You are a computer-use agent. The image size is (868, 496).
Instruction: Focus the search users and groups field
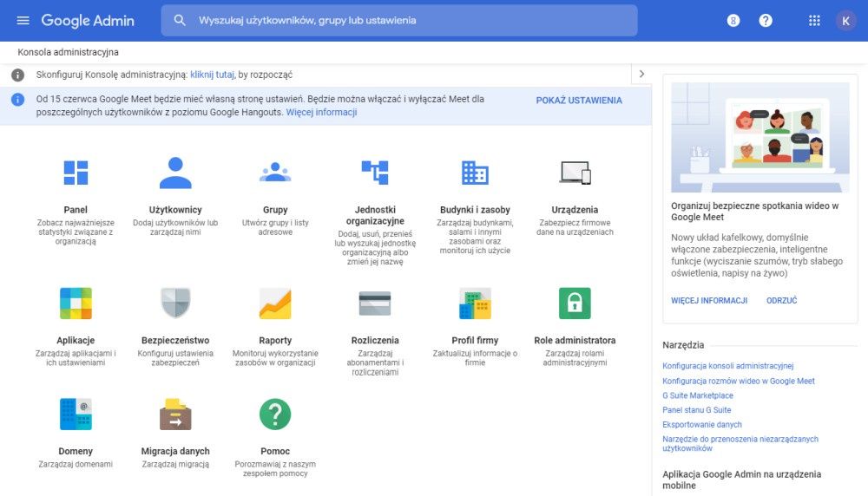399,21
